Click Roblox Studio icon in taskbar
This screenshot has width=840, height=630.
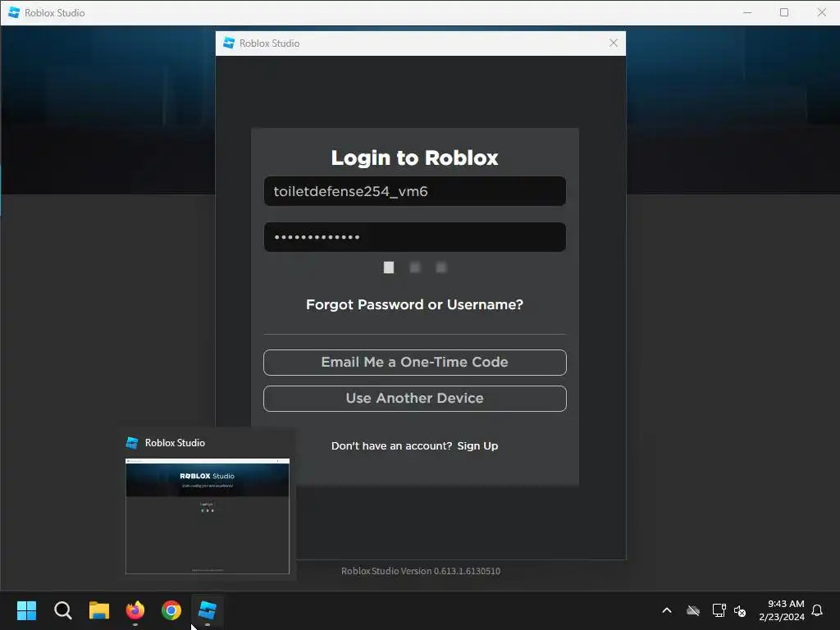pos(208,610)
